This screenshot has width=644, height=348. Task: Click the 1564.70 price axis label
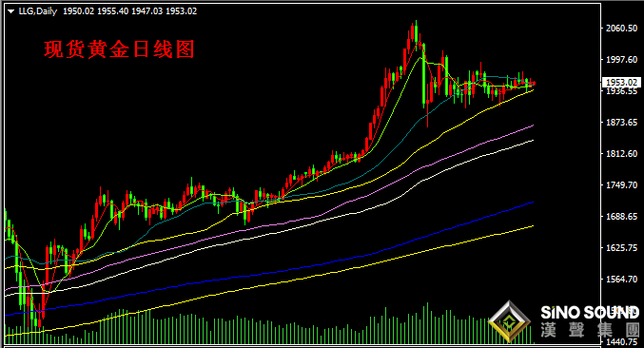621,279
